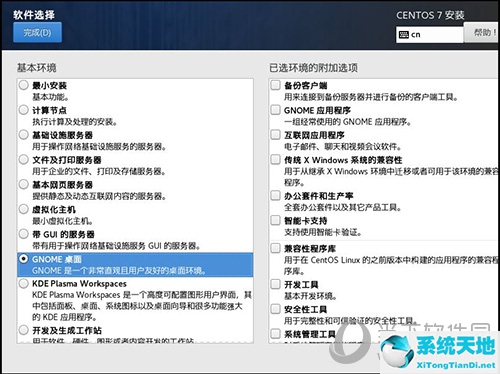
Task: Select 开发及生成工作站 radio button
Action: click(23, 330)
